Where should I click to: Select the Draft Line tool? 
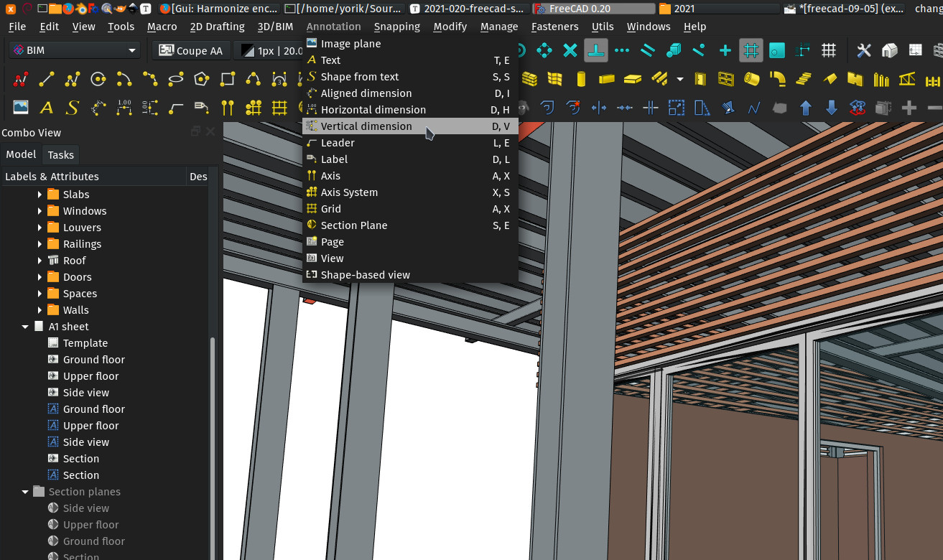coord(46,79)
